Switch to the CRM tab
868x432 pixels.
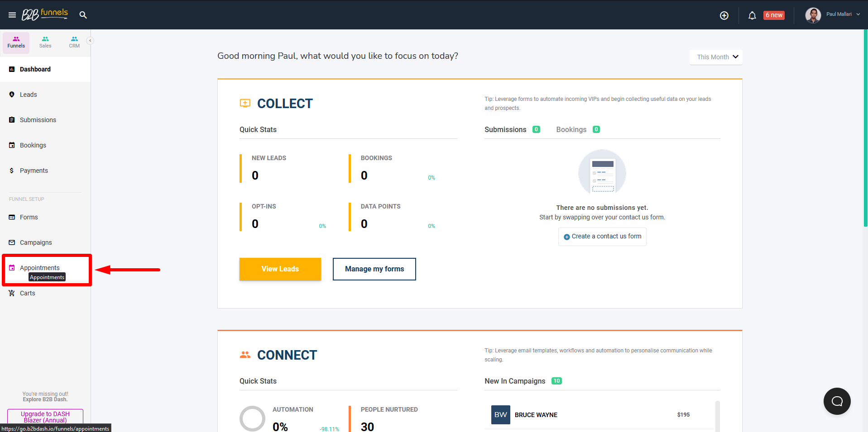tap(74, 42)
